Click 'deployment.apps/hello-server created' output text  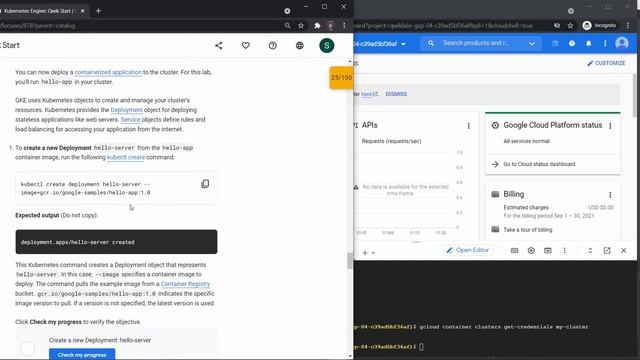pos(78,242)
